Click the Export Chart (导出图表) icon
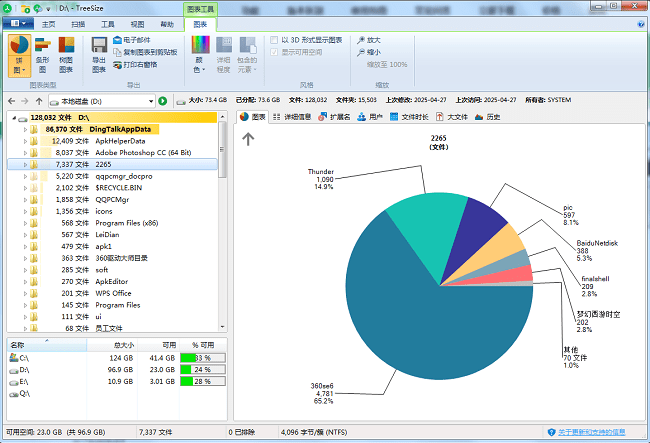 pyautogui.click(x=99, y=53)
